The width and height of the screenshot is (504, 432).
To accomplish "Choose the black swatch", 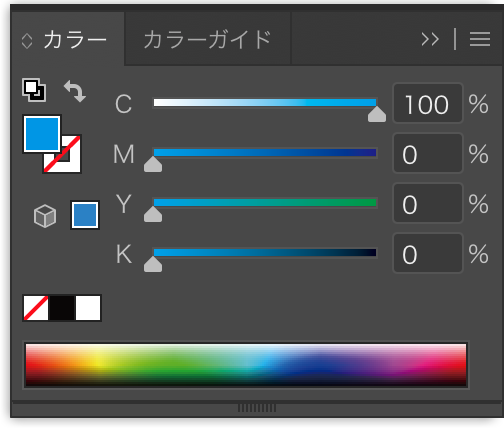I will [x=62, y=308].
